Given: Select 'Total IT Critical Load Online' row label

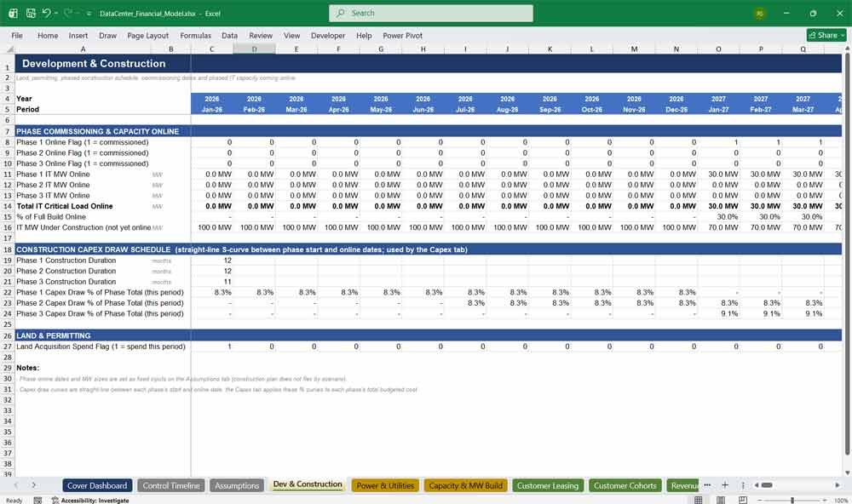Looking at the screenshot, I should click(65, 206).
